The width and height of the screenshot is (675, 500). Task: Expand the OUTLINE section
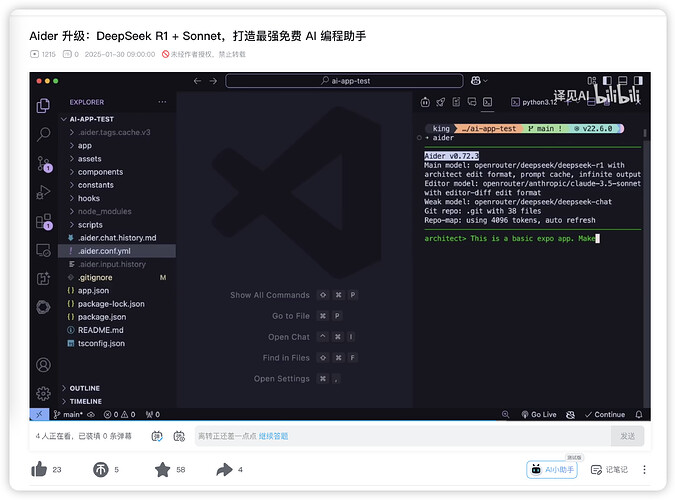coord(84,388)
